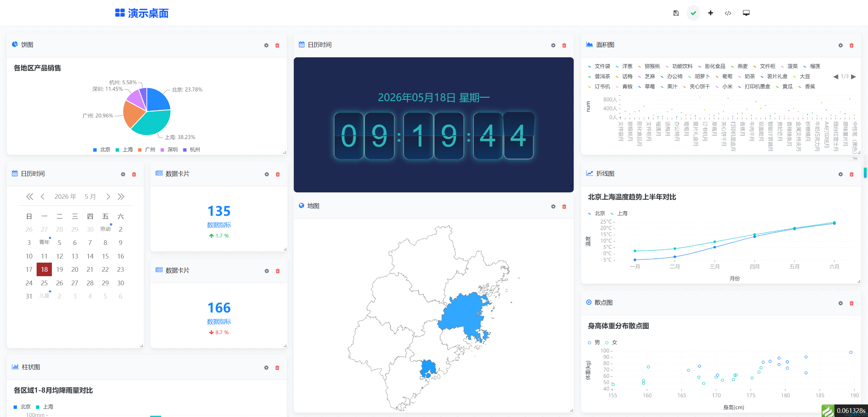
Task: Go to next month in calendar
Action: (x=108, y=196)
